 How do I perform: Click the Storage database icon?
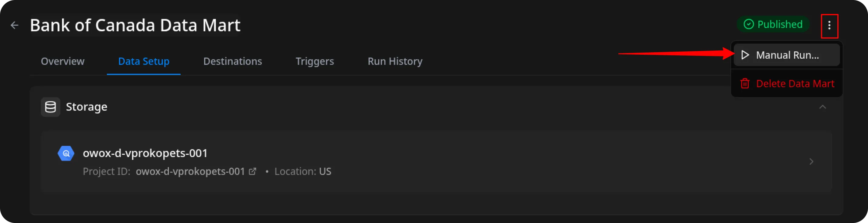50,107
